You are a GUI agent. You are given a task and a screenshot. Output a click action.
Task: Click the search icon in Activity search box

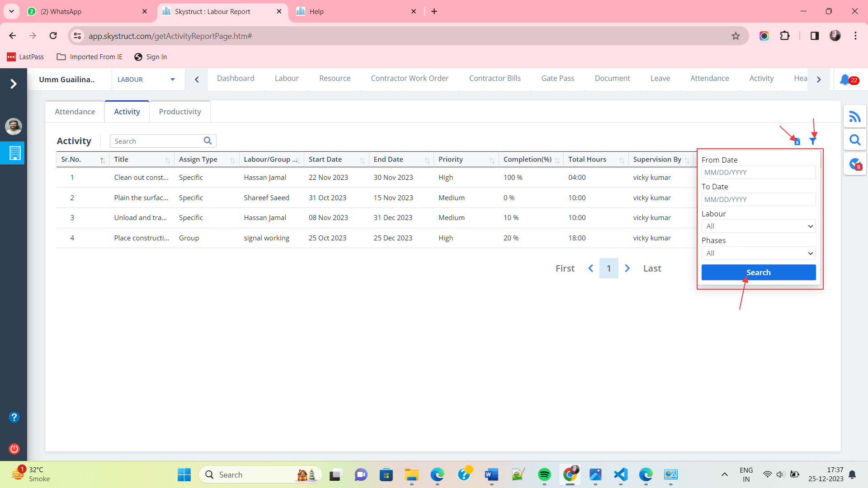pos(208,141)
